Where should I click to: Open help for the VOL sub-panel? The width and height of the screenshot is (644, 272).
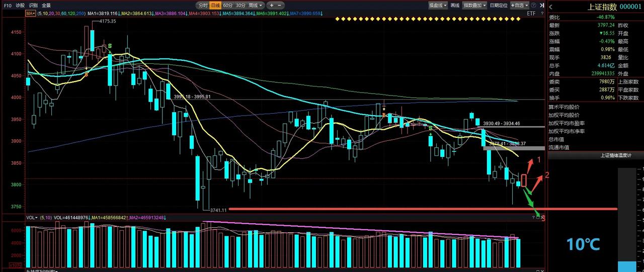534,217
